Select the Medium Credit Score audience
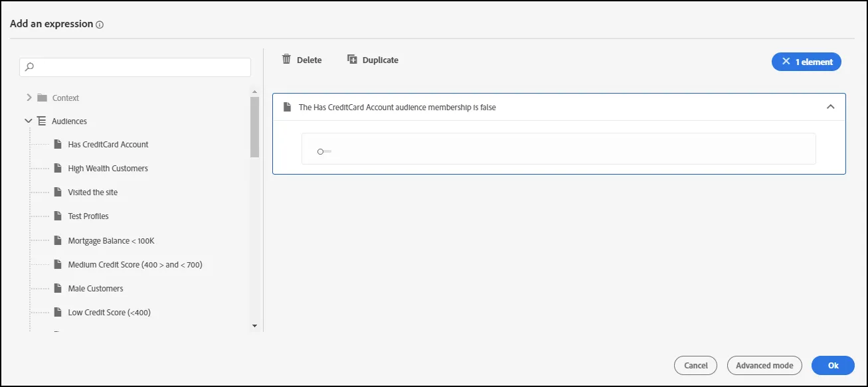 (135, 264)
